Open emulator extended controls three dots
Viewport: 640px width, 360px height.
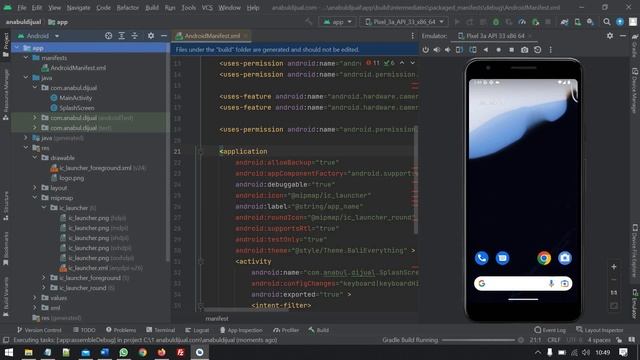coord(551,49)
